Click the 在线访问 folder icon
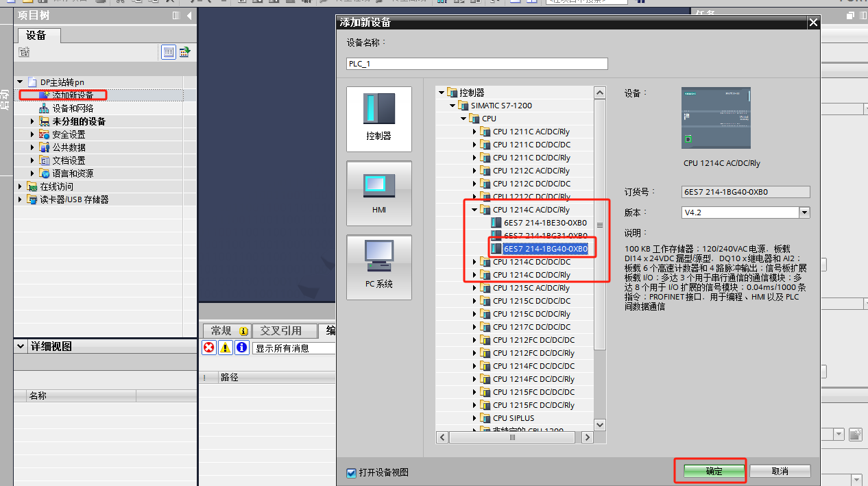Screen dimensions: 868x486 pos(32,186)
